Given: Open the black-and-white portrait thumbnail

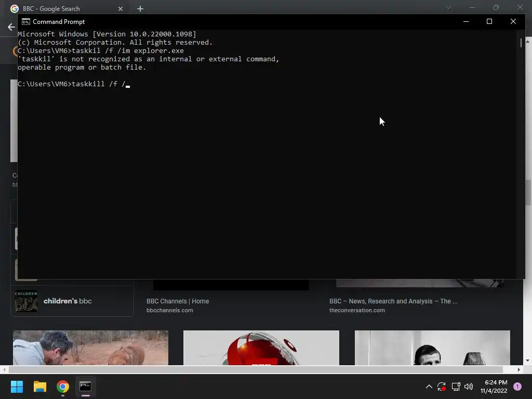Looking at the screenshot, I should tap(432, 348).
